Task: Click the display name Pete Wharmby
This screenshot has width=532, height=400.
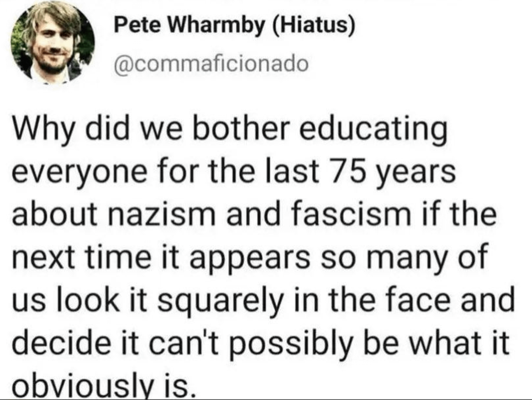Action: point(189,25)
